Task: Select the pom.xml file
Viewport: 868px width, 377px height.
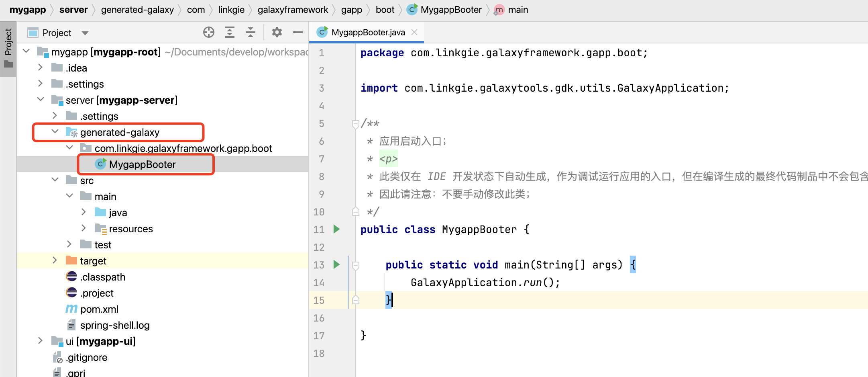Action: tap(163, 309)
